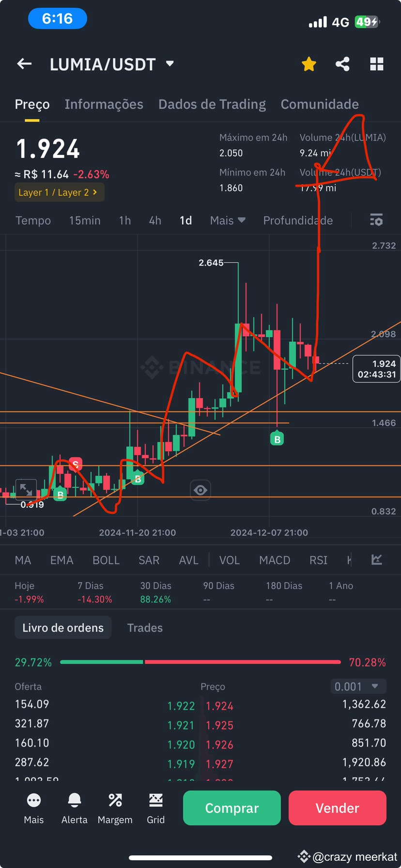401x868 pixels.
Task: Select ask price 1.925
Action: (x=219, y=725)
